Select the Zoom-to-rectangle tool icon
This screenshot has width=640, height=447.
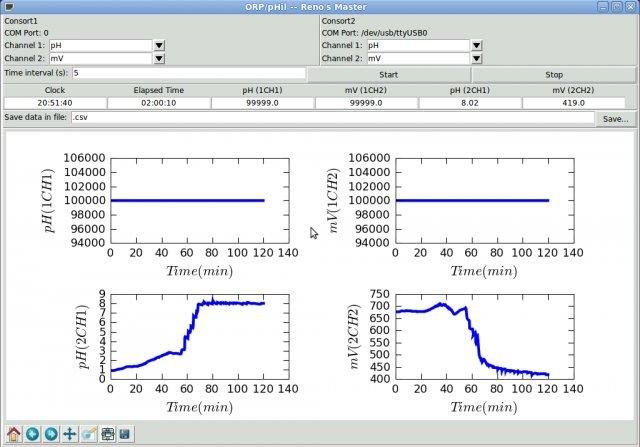click(x=89, y=434)
